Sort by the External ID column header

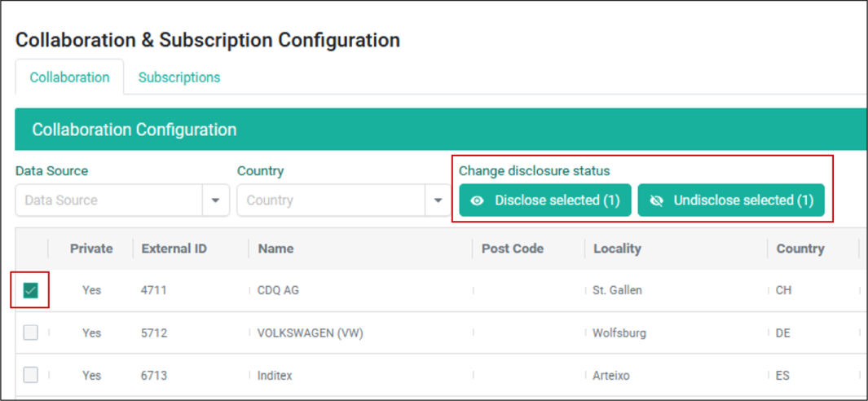coord(174,249)
